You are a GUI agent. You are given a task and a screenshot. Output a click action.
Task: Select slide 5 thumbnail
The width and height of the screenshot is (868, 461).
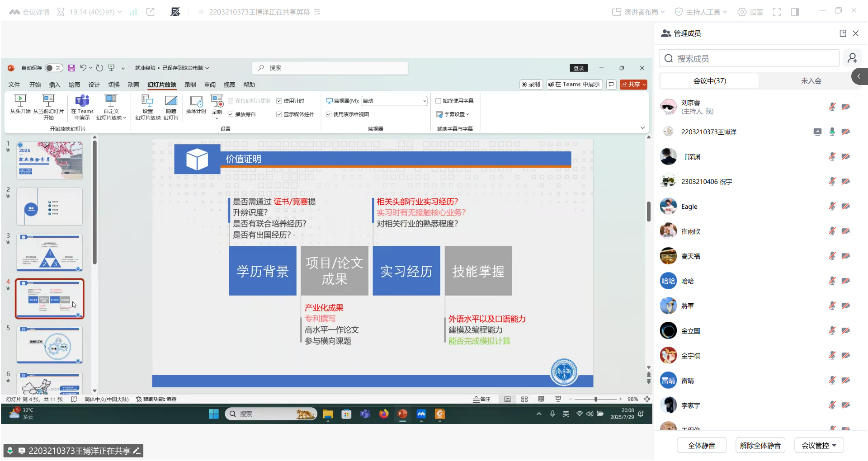tap(50, 344)
